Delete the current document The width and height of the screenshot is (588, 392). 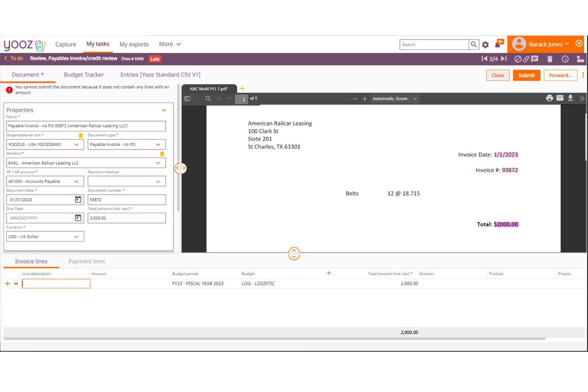pos(550,58)
